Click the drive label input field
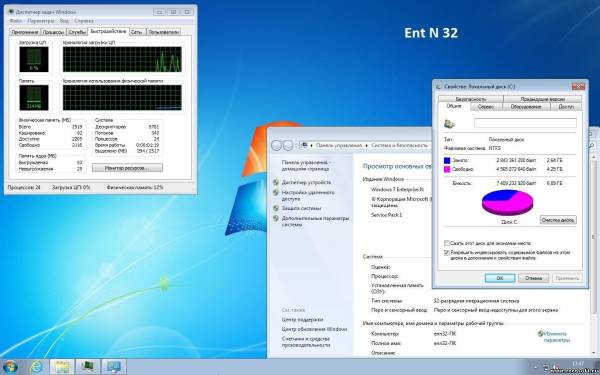Screen dimensions: 600x375 pos(525,123)
